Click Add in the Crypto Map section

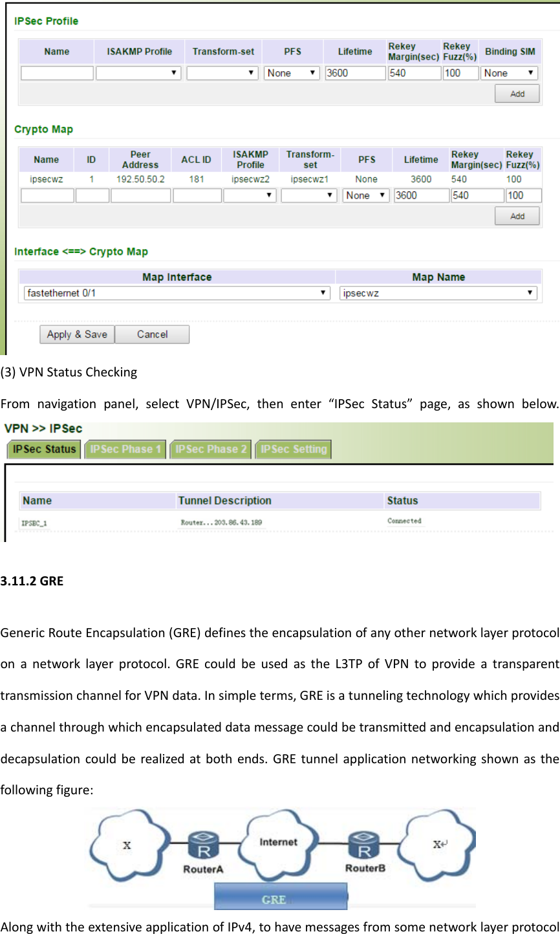point(517,215)
